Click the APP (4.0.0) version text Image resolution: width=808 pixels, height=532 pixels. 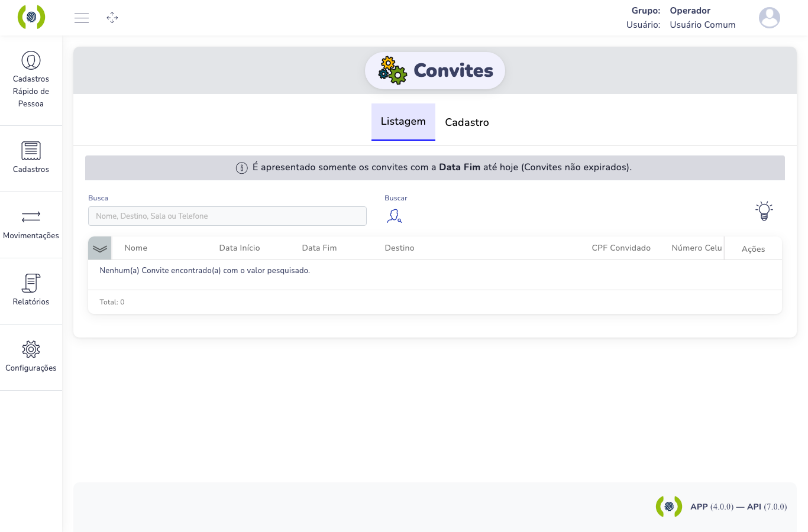click(x=712, y=507)
